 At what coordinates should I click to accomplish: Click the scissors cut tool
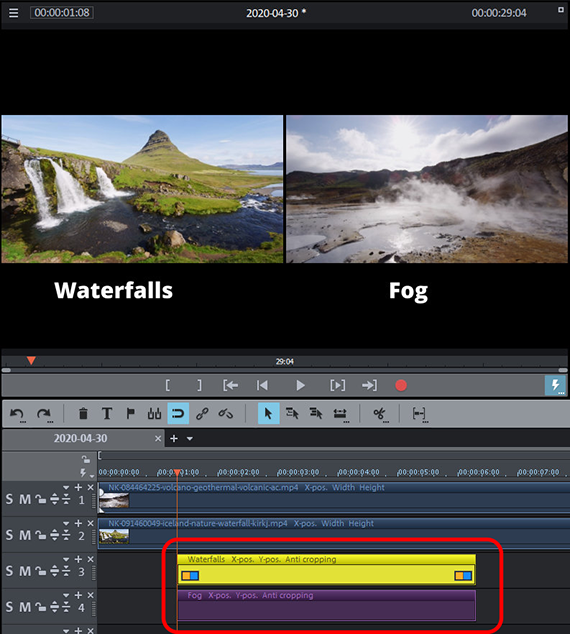[380, 414]
